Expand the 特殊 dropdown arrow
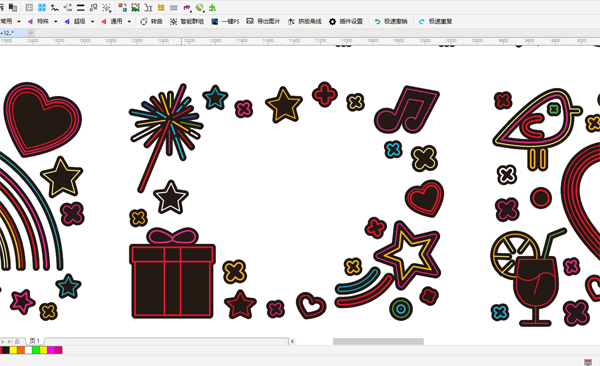The height and width of the screenshot is (366, 600). (55, 21)
